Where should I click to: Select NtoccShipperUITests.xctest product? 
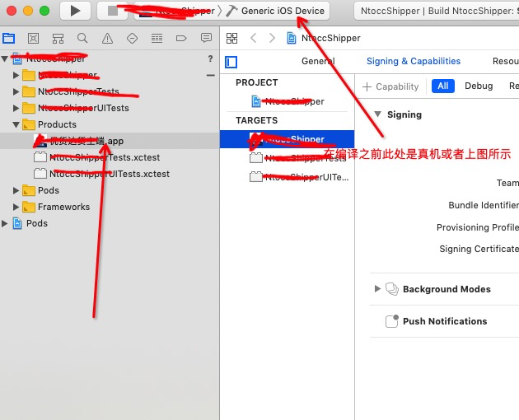click(110, 174)
